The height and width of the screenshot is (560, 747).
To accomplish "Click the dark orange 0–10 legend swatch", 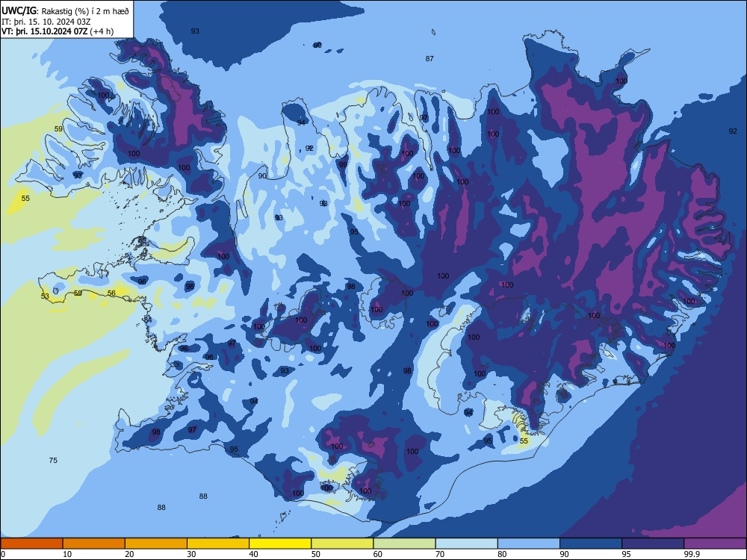I will 32,544.
